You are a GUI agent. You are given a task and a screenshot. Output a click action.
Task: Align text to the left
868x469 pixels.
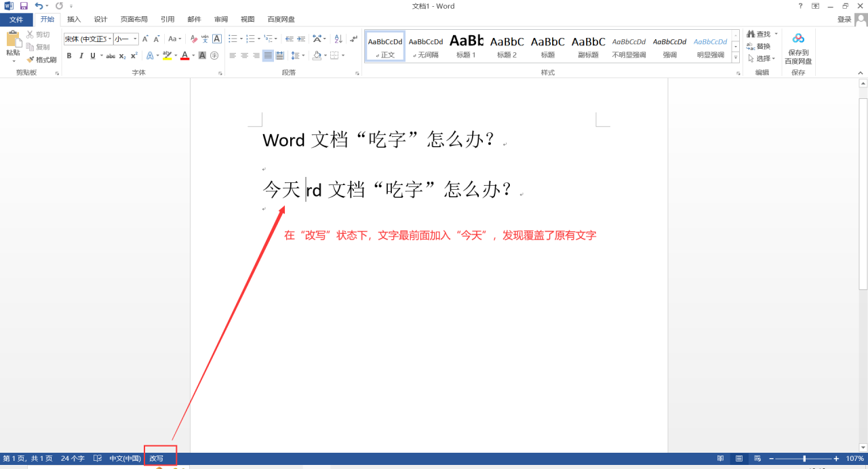tap(233, 56)
